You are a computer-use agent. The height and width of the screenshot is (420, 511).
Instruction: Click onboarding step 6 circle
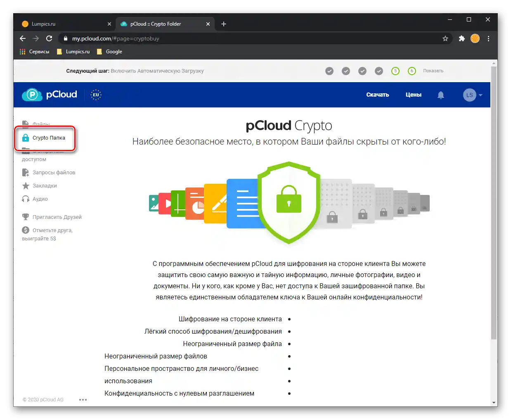[x=412, y=71]
